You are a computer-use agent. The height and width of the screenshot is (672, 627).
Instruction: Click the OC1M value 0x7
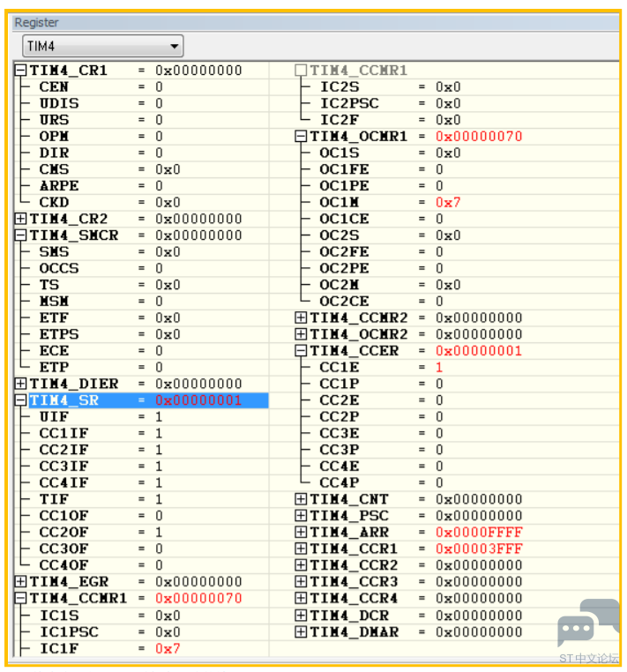point(448,203)
